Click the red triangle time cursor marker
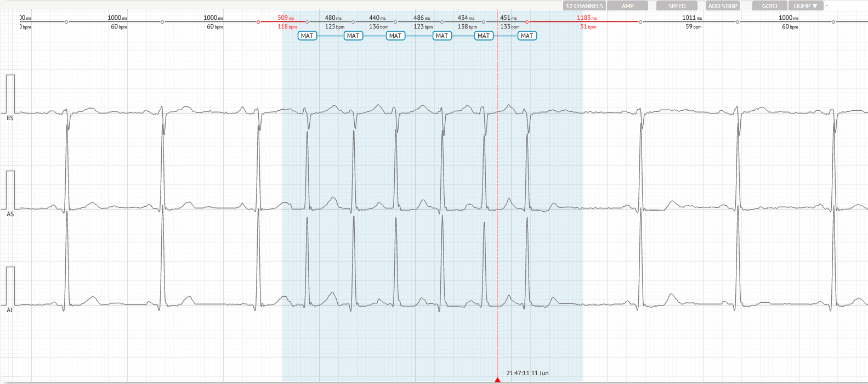 (x=497, y=380)
